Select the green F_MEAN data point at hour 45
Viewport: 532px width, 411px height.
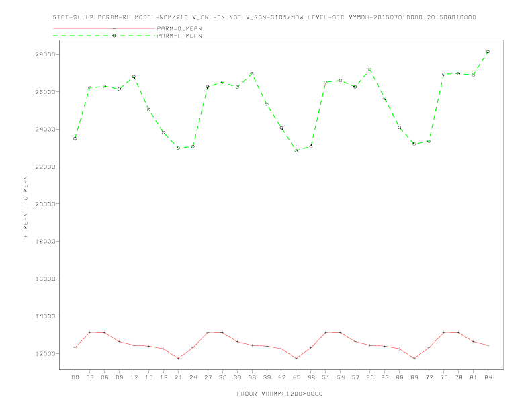coord(296,150)
